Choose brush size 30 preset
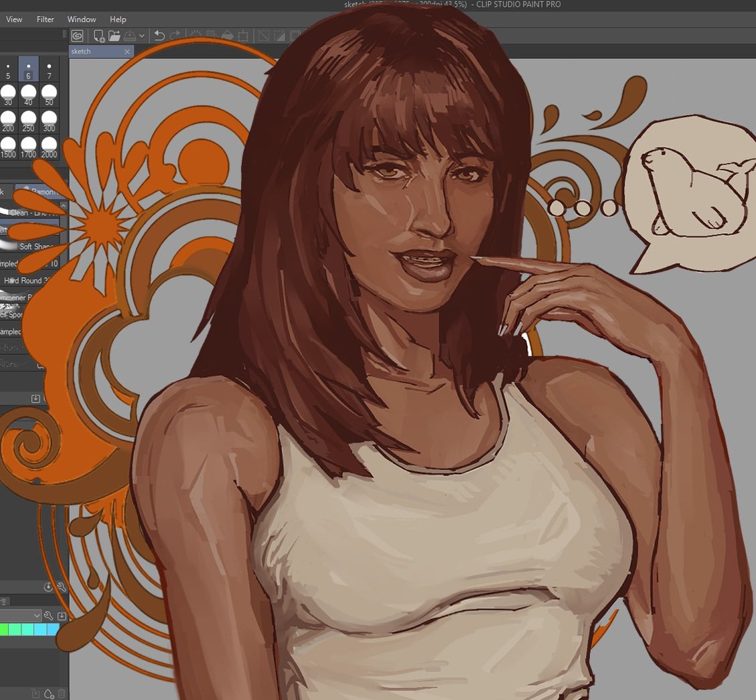 (x=8, y=95)
